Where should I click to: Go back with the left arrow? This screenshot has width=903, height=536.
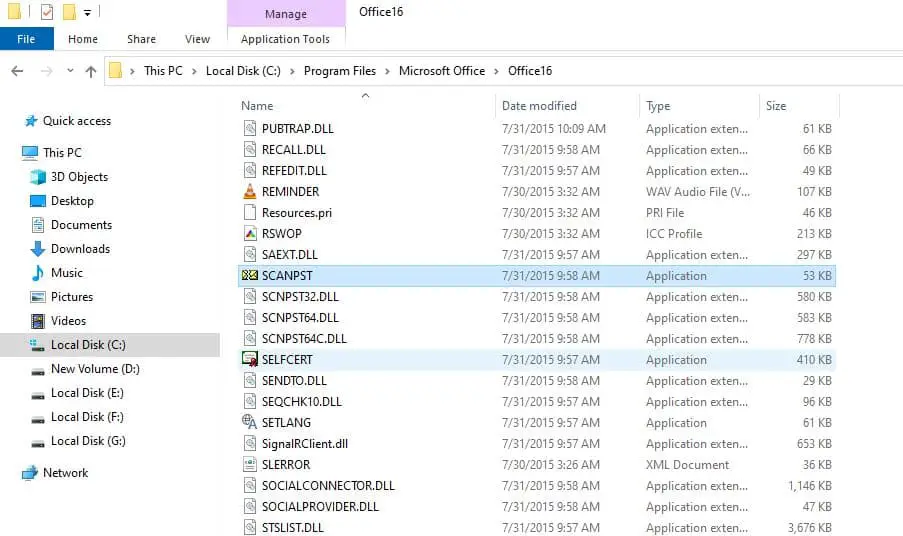(x=17, y=71)
